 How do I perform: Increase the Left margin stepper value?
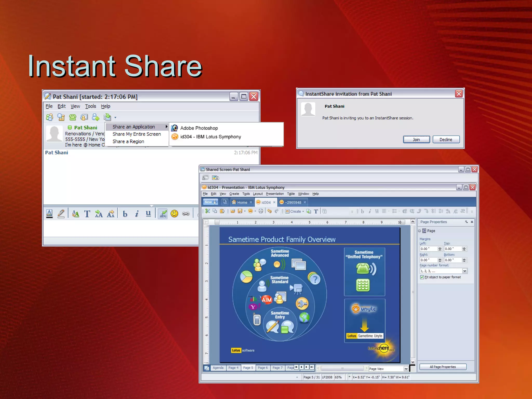pyautogui.click(x=440, y=248)
